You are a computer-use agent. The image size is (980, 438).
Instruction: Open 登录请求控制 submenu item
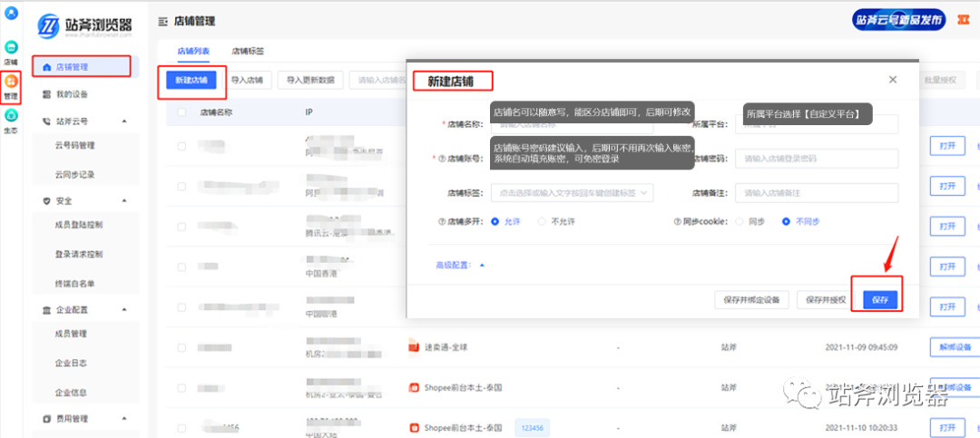[x=79, y=255]
